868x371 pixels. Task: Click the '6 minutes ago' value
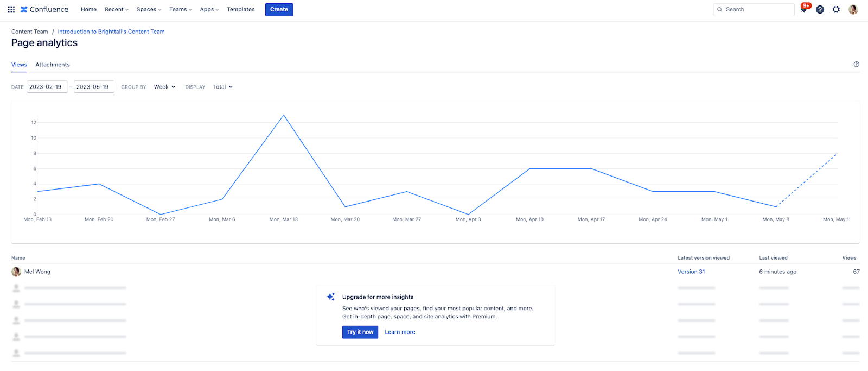pyautogui.click(x=778, y=272)
